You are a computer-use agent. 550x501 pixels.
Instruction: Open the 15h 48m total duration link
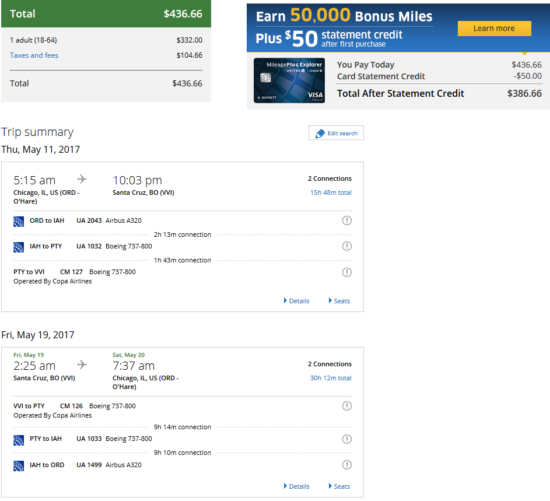331,192
